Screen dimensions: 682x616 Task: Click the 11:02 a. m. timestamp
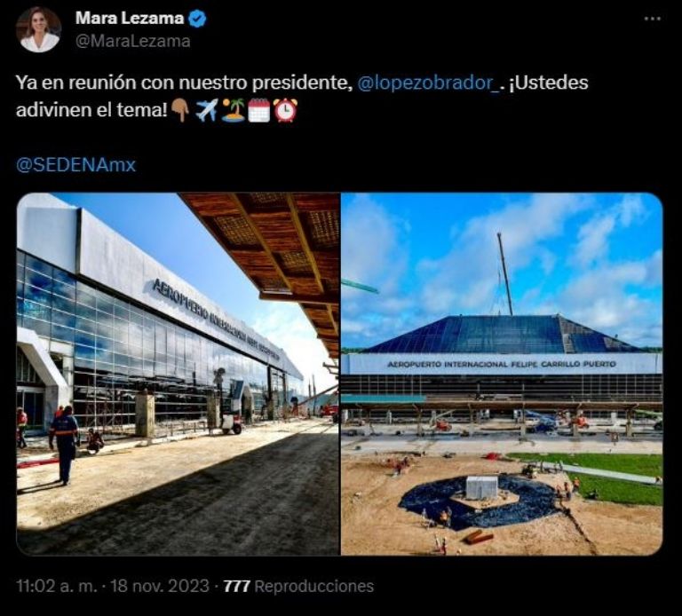tap(57, 586)
